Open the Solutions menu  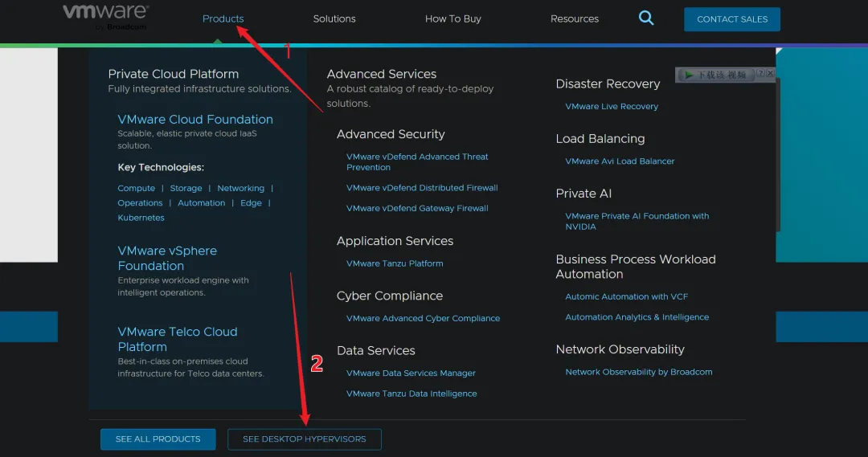click(x=334, y=18)
